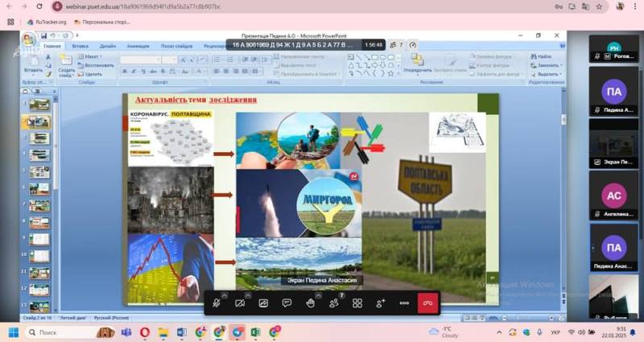This screenshot has height=342, width=644.
Task: Expand microphone options arrow above mic icon
Action: pos(224,295)
